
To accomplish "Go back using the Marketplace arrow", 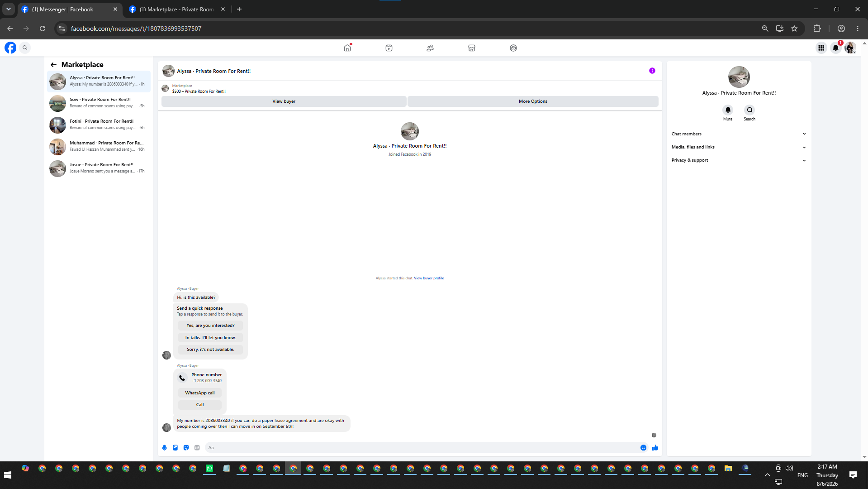I will (x=53, y=65).
